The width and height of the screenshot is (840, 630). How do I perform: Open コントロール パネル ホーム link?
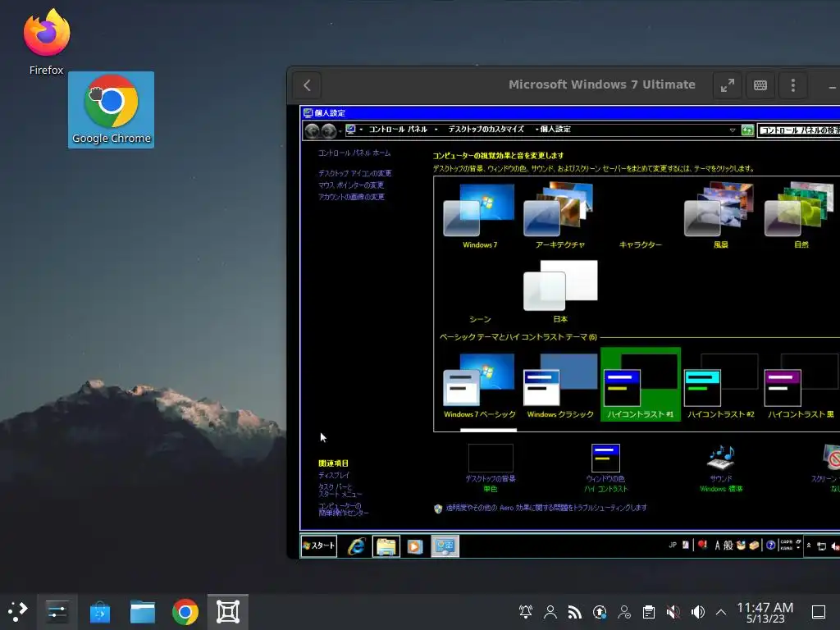pos(354,153)
